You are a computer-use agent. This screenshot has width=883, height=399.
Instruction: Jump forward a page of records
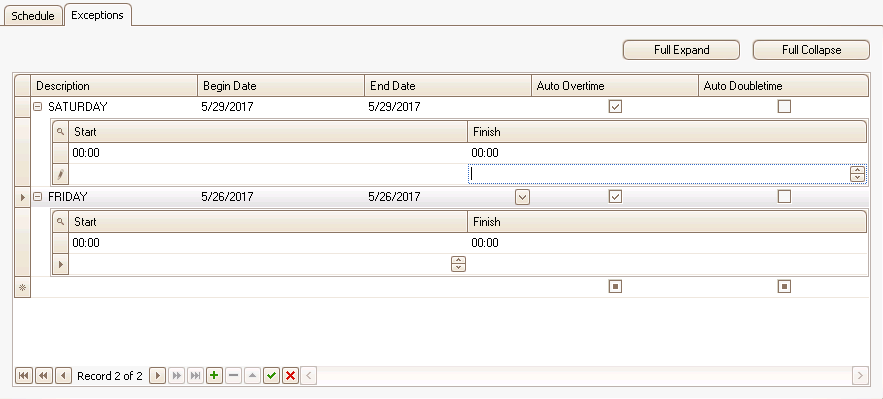(x=176, y=376)
